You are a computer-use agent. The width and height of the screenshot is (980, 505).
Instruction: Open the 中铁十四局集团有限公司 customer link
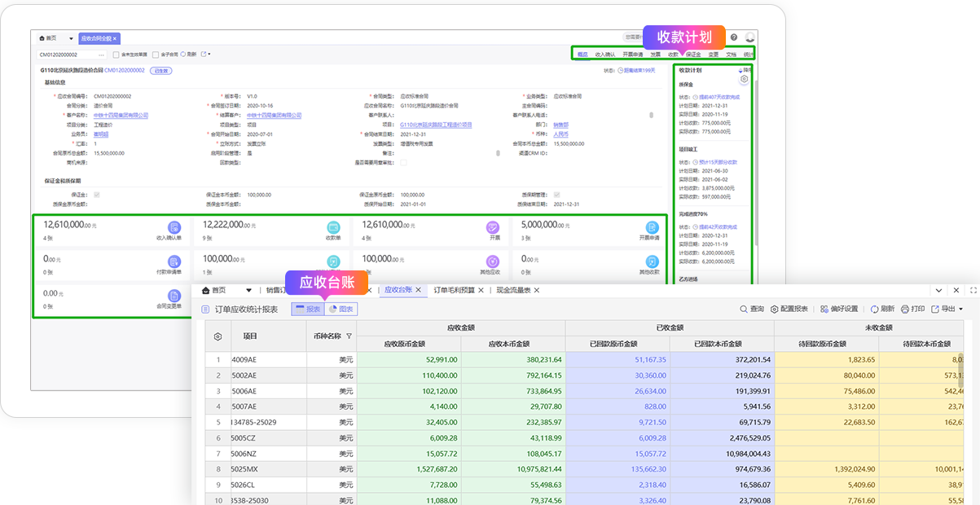click(121, 116)
